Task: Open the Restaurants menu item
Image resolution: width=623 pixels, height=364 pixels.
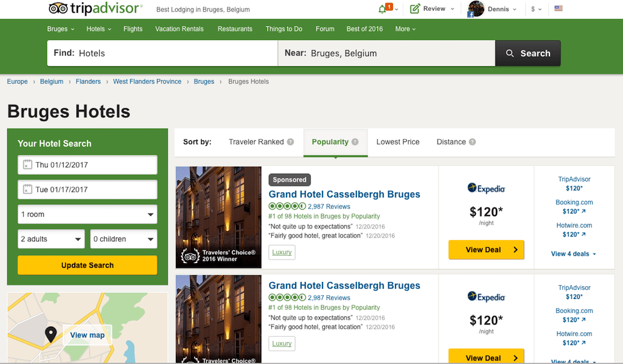Action: 235,29
